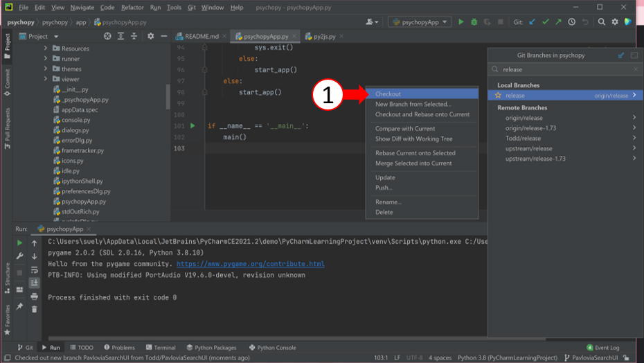Clear the branch search field
Viewport: 644px width, 363px height.
coord(636,69)
